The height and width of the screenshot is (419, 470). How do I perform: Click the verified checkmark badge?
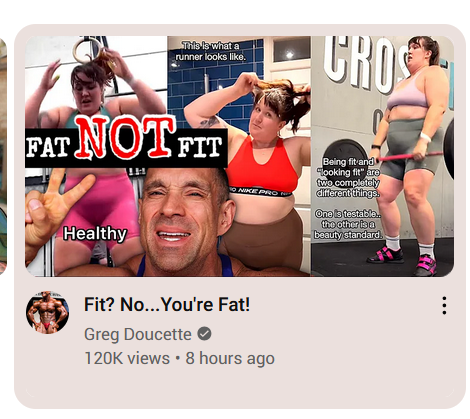[204, 334]
